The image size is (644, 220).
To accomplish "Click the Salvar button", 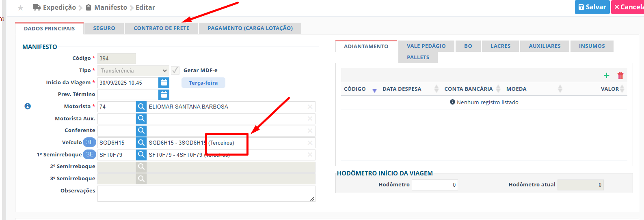I will tap(592, 7).
